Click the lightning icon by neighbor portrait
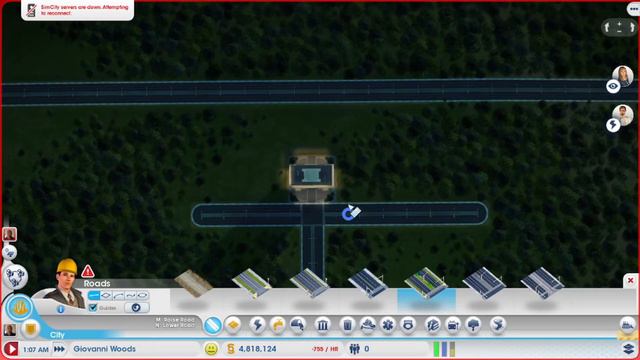640x360 pixels. click(613, 125)
